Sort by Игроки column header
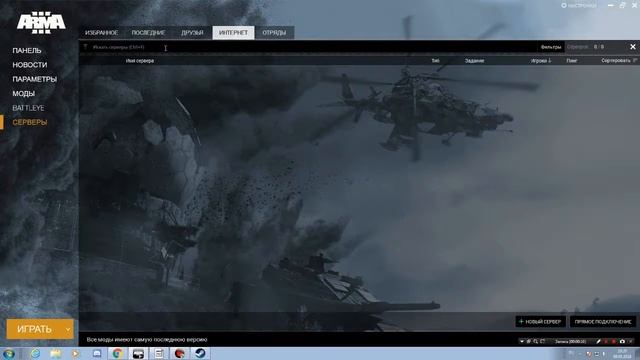 coord(541,61)
